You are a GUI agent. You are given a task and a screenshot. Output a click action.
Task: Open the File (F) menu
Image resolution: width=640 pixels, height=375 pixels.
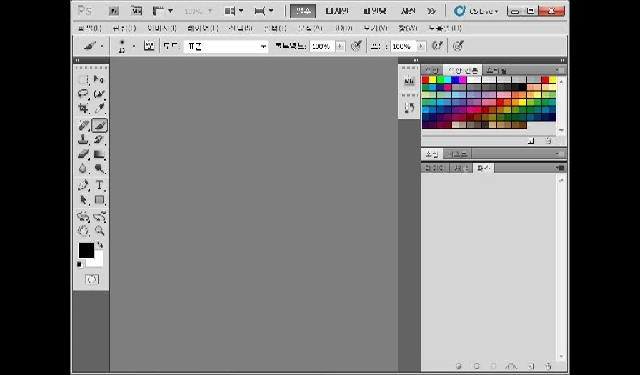coord(89,28)
